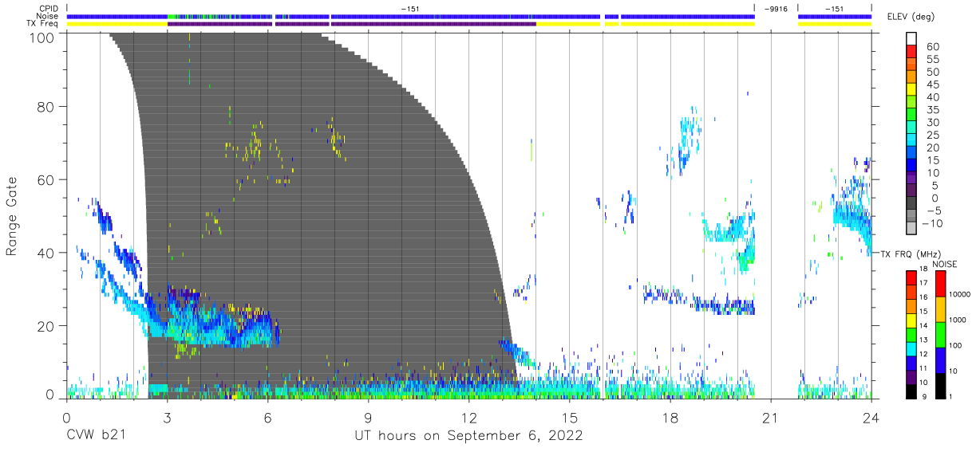Click the 6 hour tick on UT axis
980x452 pixels.
coord(267,418)
